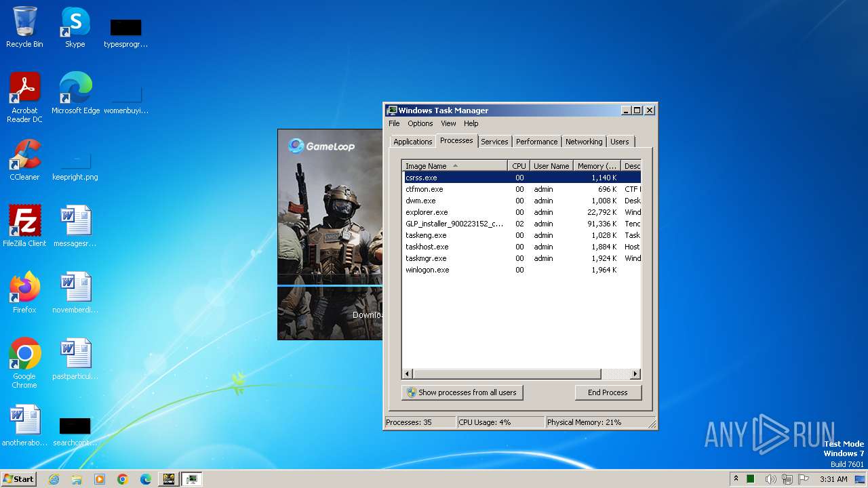Screen dimensions: 868x488
Task: Select the GLP_installer_900223152 process row
Action: click(x=521, y=224)
